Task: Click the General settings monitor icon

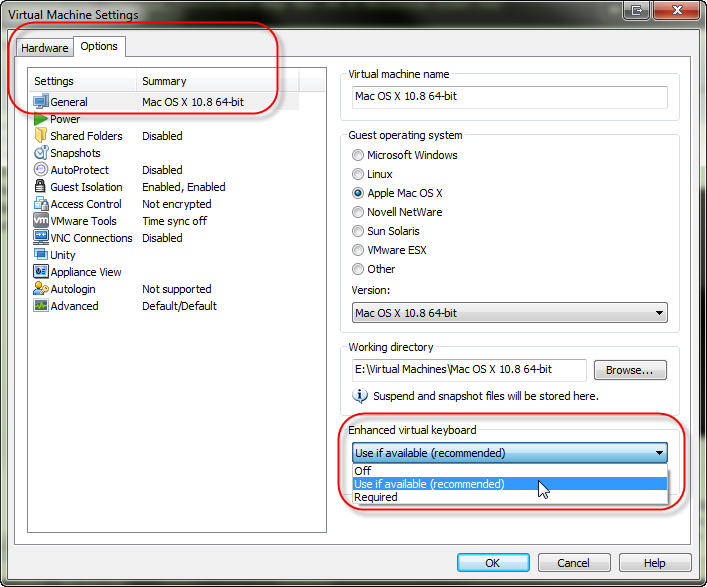Action: [x=41, y=102]
